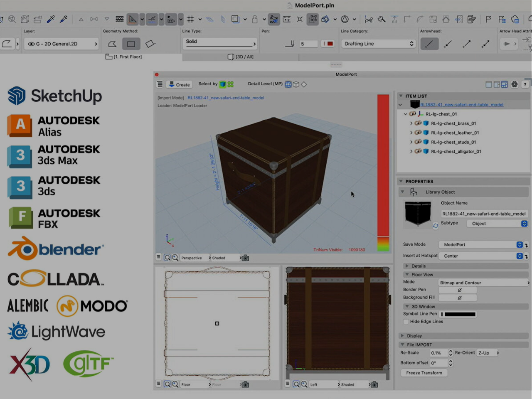The height and width of the screenshot is (399, 532).
Task: Expand the Details section
Action: pyautogui.click(x=418, y=266)
